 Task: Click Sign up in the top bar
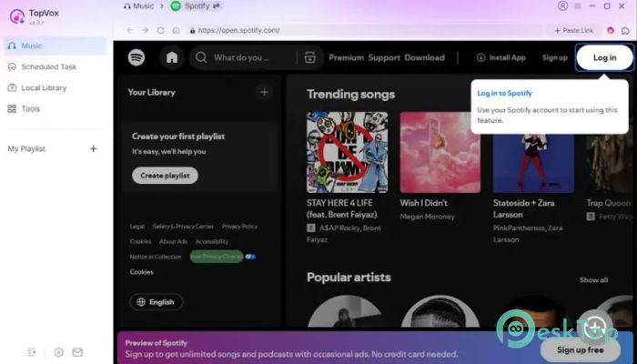point(554,57)
